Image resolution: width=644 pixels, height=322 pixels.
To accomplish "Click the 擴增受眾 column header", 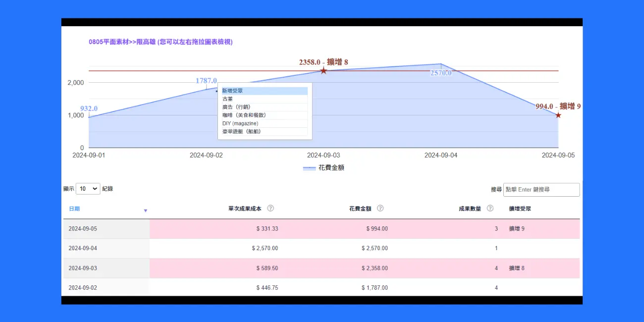I will tap(520, 209).
